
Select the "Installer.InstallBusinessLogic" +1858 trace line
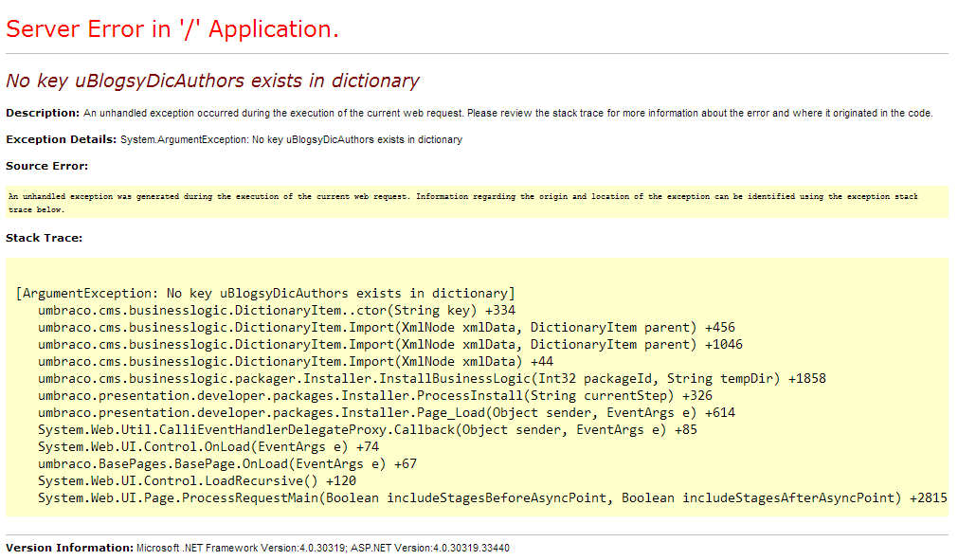click(x=432, y=379)
